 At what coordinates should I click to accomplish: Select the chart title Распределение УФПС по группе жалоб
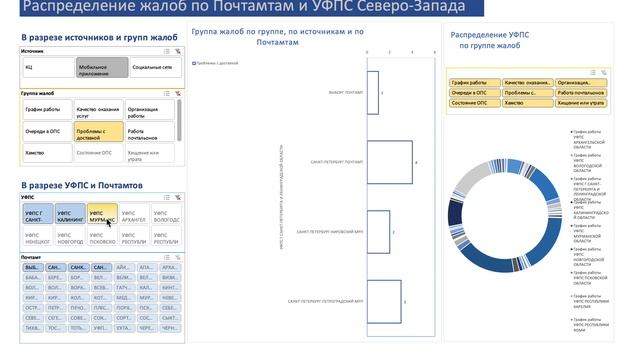pos(490,40)
